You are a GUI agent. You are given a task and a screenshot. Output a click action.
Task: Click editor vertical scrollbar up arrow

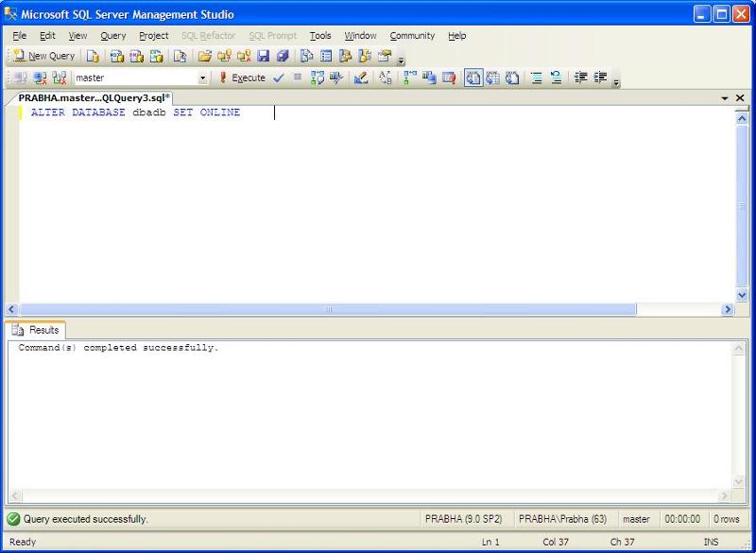[x=742, y=118]
